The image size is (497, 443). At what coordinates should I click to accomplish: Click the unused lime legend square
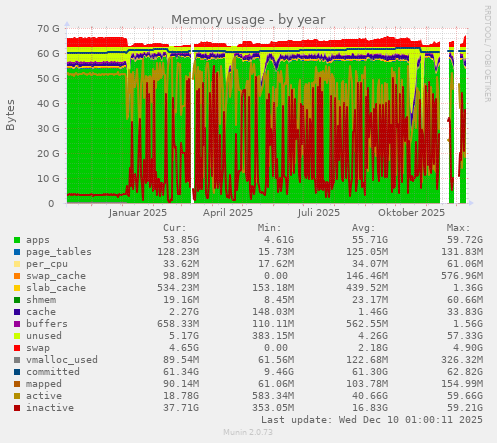pos(17,336)
